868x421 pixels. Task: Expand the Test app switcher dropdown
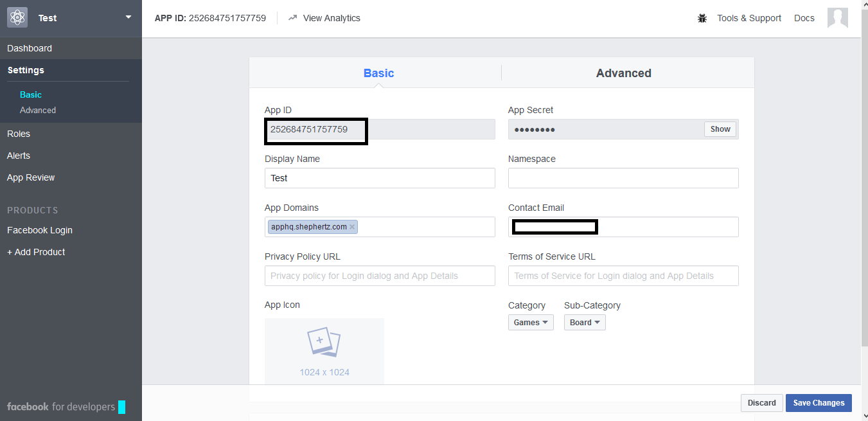(128, 17)
